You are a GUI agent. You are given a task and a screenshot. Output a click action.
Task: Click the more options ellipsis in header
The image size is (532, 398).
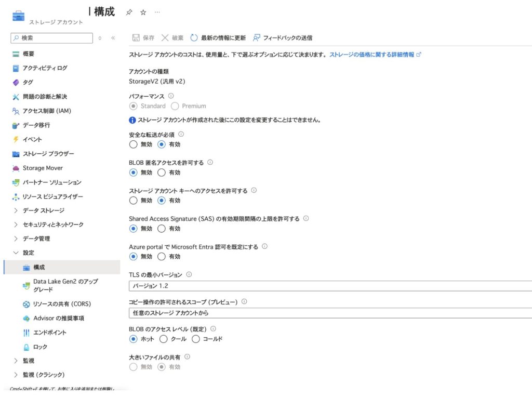[x=157, y=12]
